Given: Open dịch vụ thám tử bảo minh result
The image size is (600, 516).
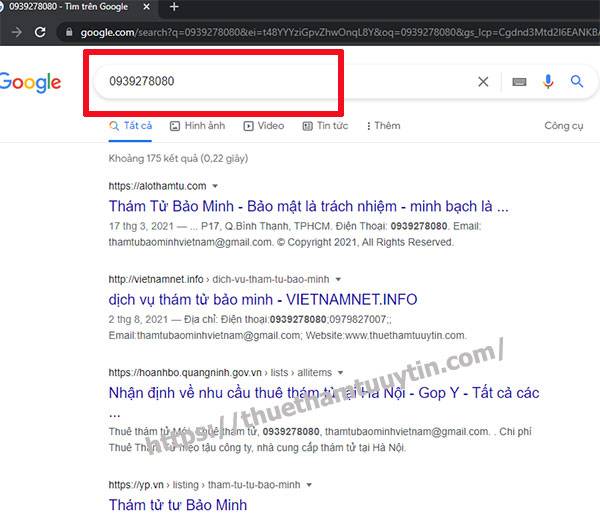Looking at the screenshot, I should point(262,299).
